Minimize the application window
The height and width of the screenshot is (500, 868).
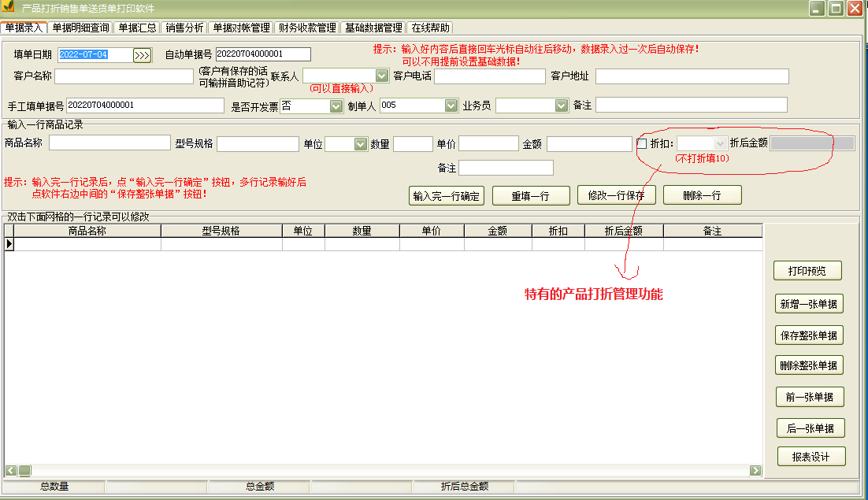click(817, 9)
